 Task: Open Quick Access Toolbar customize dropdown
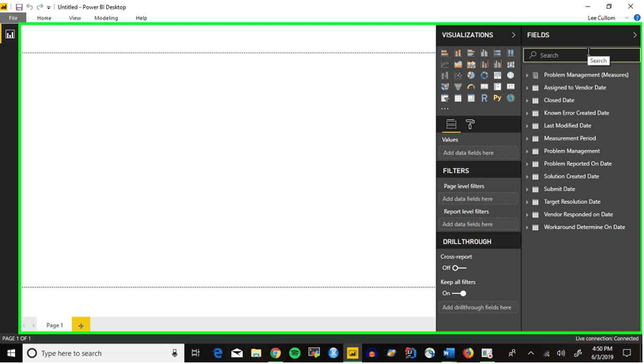[48, 7]
